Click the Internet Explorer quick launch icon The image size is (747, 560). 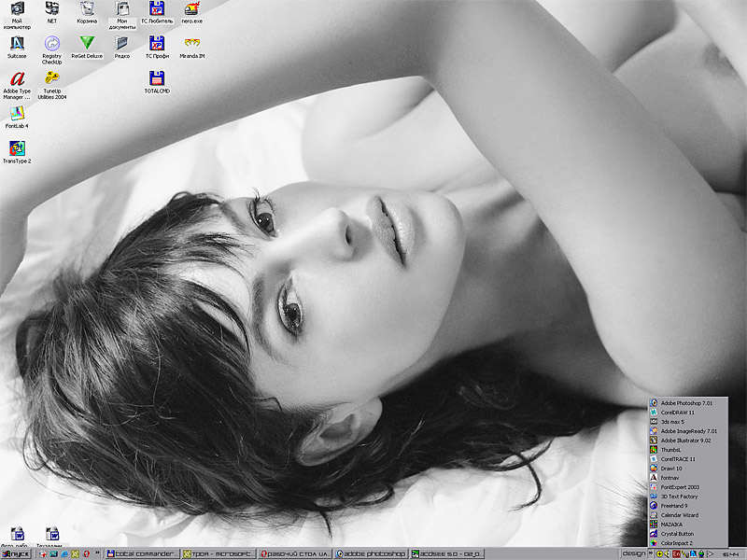(64, 553)
